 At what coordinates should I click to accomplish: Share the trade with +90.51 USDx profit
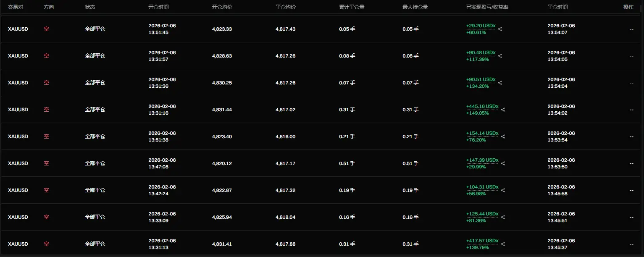coord(500,83)
